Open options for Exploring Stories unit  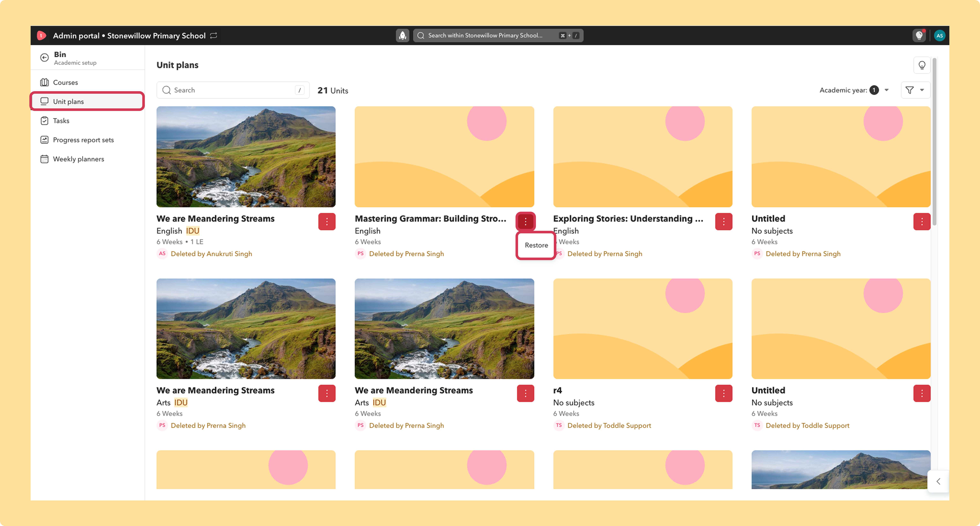[x=724, y=222]
